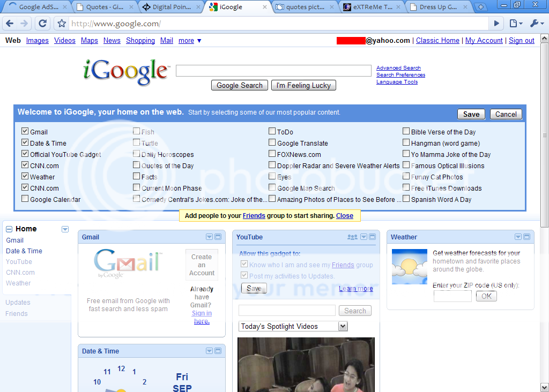The height and width of the screenshot is (392, 549).
Task: Uncheck the Gmail checkbox
Action: coord(25,131)
